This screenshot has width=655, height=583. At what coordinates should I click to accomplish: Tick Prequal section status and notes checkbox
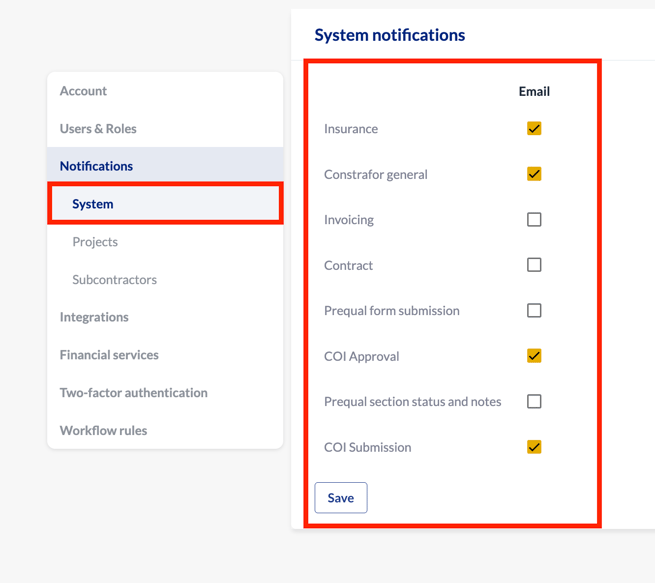534,402
